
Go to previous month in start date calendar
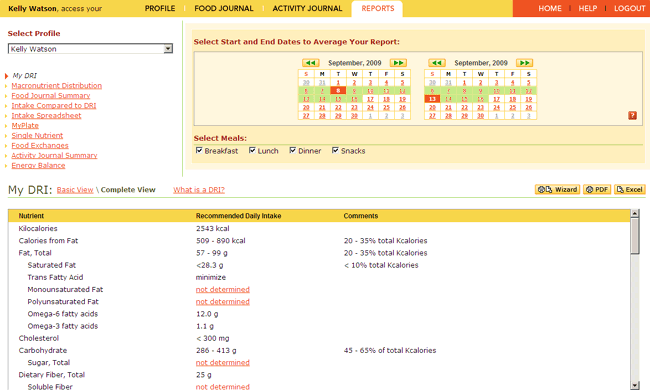tap(310, 63)
